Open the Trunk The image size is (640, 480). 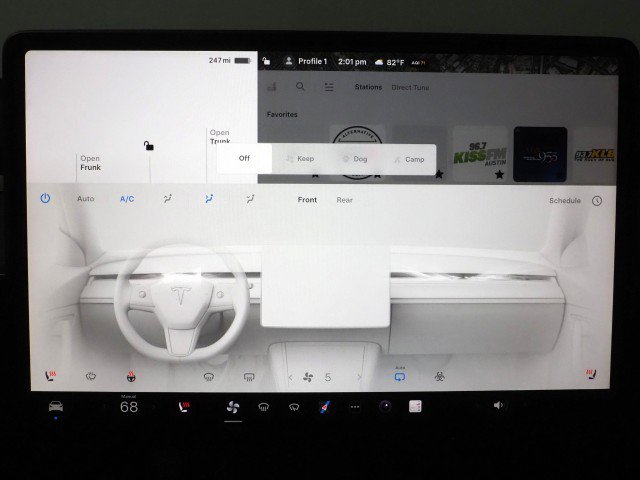pyautogui.click(x=220, y=137)
